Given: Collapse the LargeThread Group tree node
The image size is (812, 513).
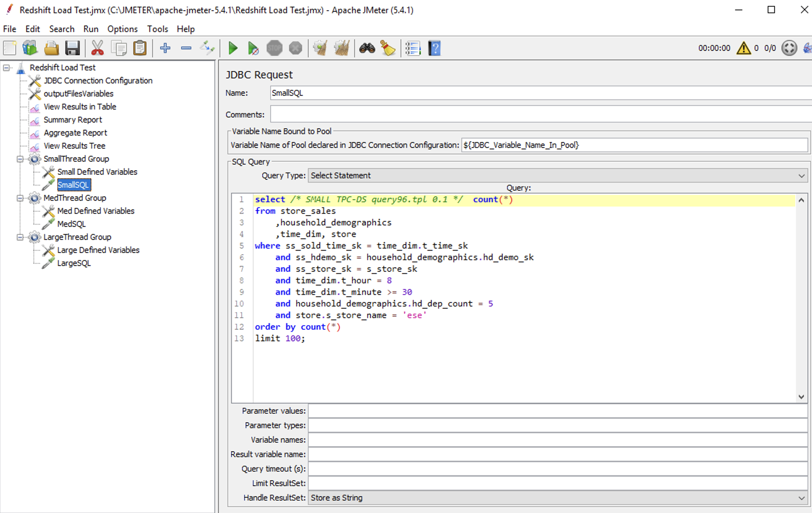Looking at the screenshot, I should coord(20,237).
